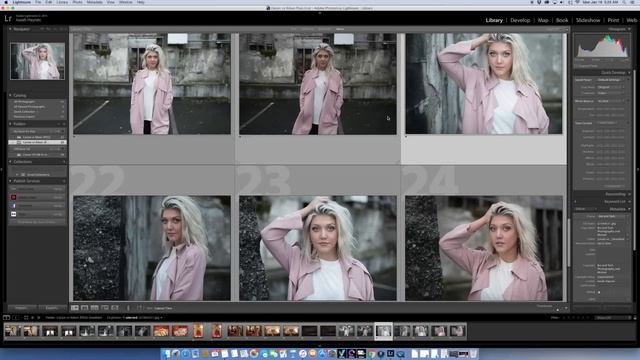Viewport: 640px width, 360px height.
Task: Open the File menu in menu bar
Action: tap(38, 2)
